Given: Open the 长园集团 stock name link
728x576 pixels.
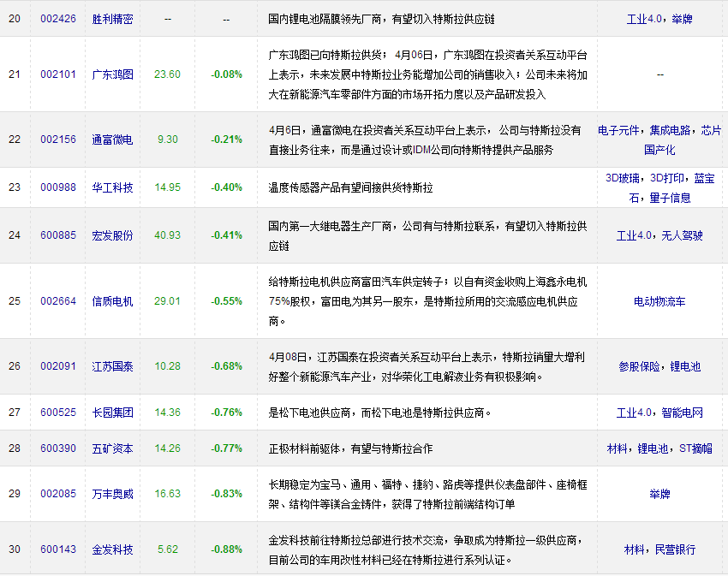Looking at the screenshot, I should (112, 413).
